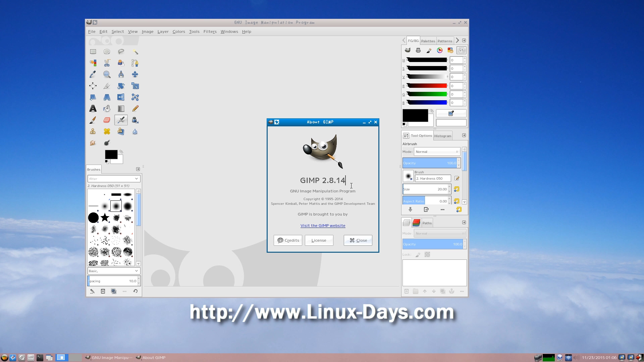
Task: Select the Ellipse Select tool
Action: [x=107, y=52]
